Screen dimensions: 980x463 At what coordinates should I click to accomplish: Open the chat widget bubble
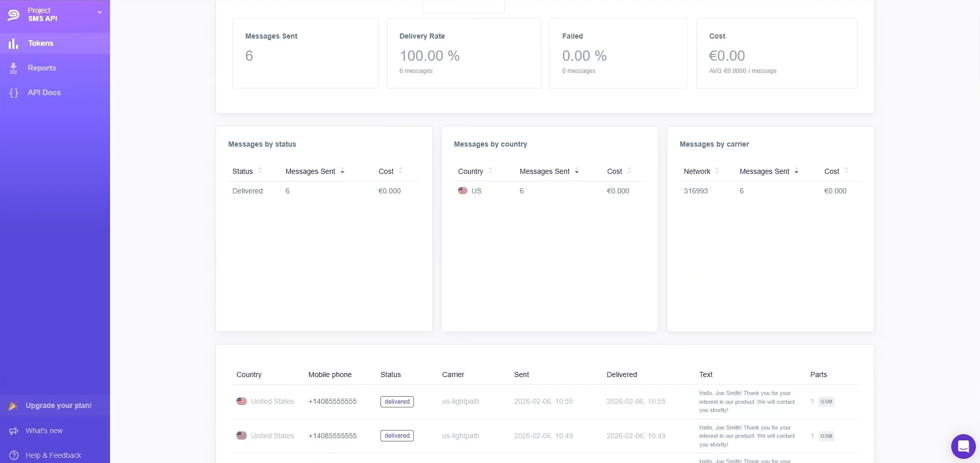point(964,446)
